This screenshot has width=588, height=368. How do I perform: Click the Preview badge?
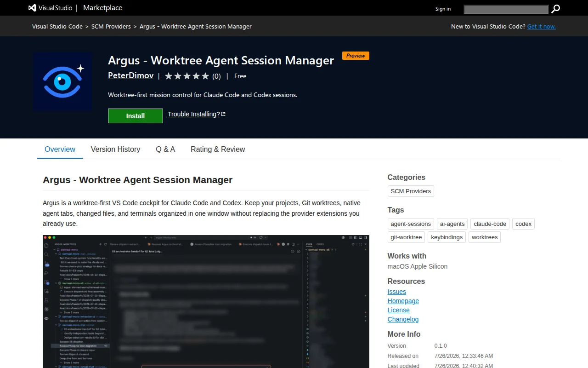(356, 56)
